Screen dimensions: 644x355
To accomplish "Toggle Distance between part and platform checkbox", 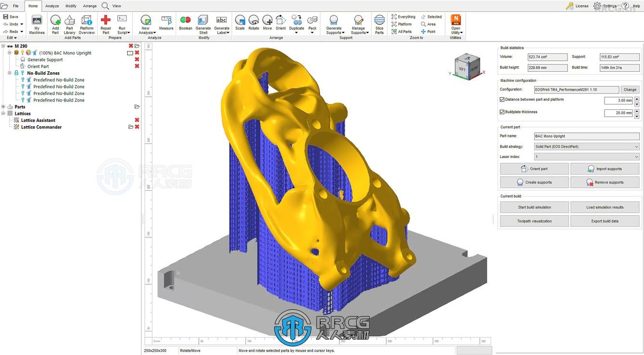I will click(502, 100).
